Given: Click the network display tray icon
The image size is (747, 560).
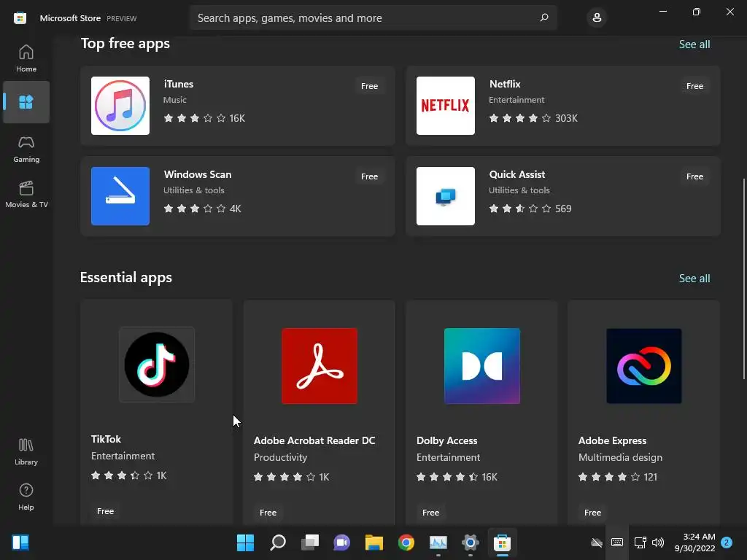Looking at the screenshot, I should [x=640, y=542].
